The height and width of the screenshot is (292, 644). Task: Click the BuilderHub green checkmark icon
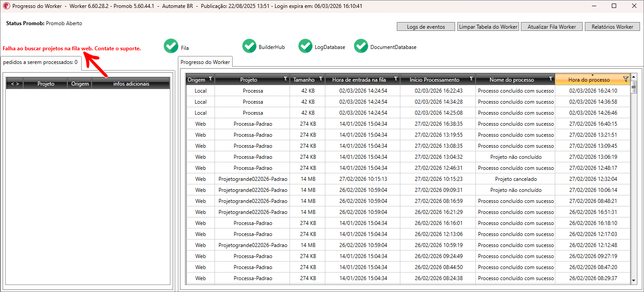coord(249,46)
